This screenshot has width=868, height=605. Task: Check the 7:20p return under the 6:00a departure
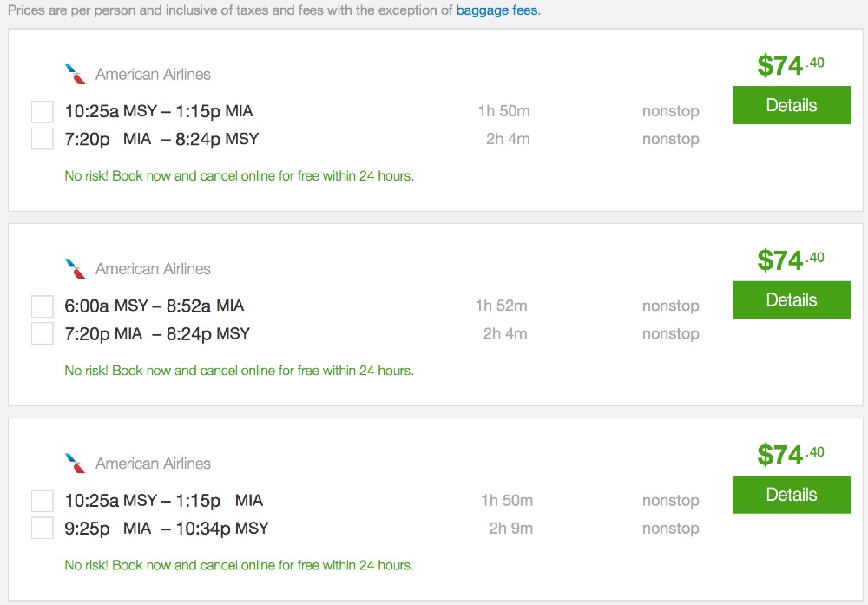(x=43, y=333)
